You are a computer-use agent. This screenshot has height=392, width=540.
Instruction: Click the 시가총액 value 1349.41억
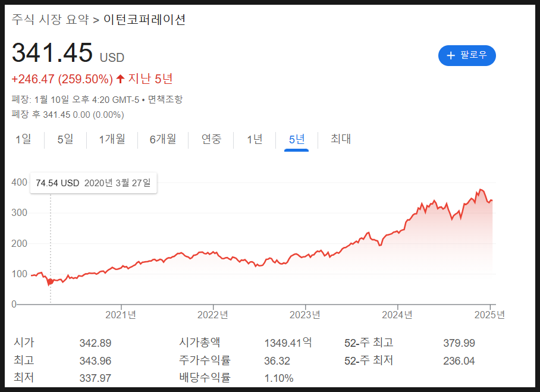288,343
